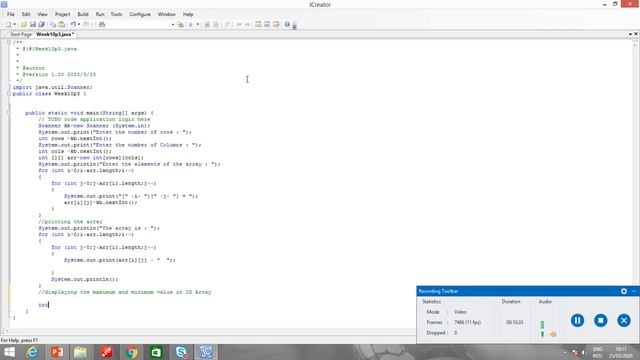Open the New file dropdown arrow
Screen dimensions: 640x360
(15, 24)
